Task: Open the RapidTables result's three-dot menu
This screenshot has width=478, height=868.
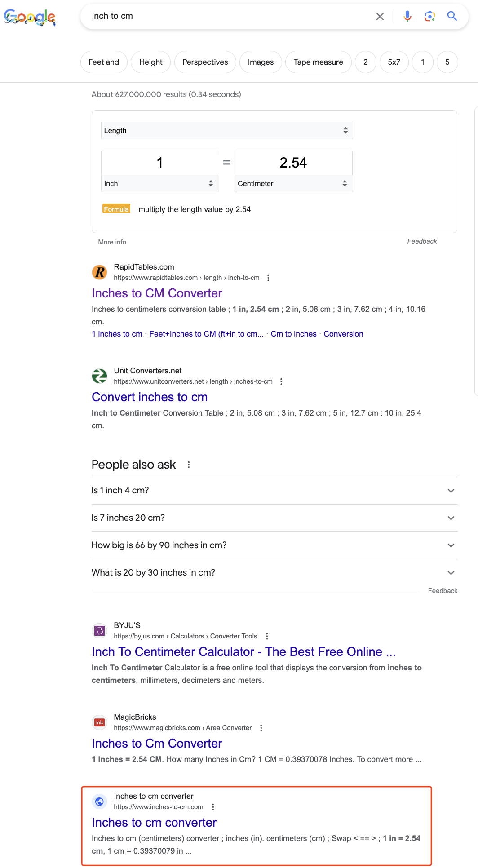Action: click(x=268, y=278)
